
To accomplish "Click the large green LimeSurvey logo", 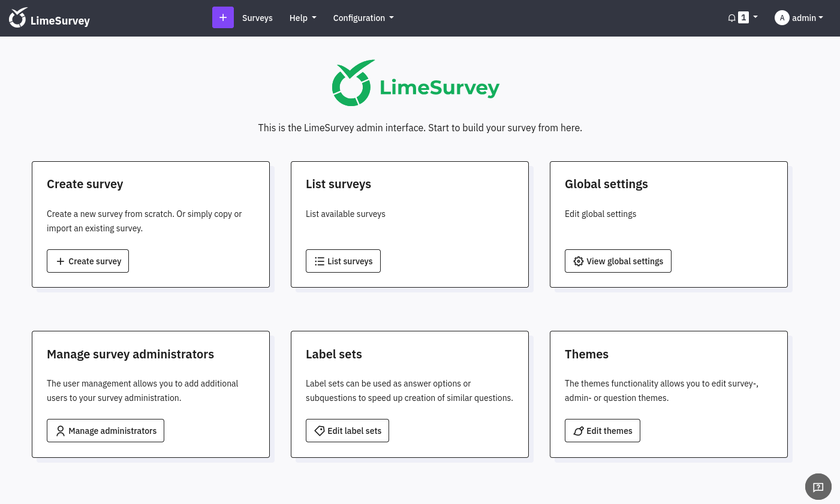I will [x=416, y=83].
